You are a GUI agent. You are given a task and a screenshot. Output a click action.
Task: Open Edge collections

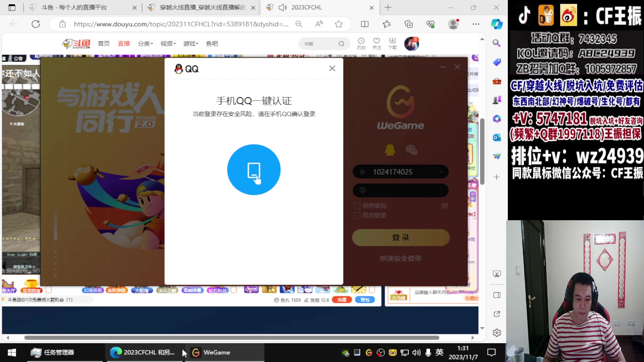click(x=409, y=24)
